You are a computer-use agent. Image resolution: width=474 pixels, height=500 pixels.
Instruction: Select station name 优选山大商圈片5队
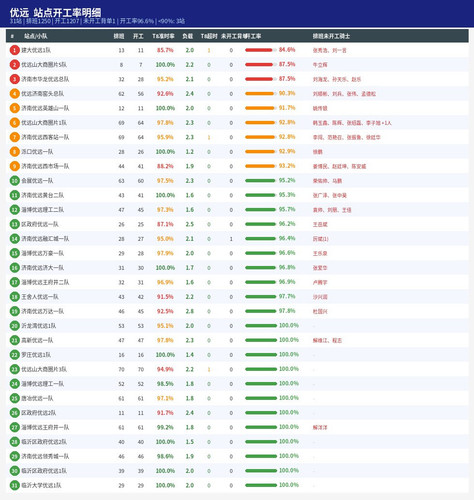(44, 65)
